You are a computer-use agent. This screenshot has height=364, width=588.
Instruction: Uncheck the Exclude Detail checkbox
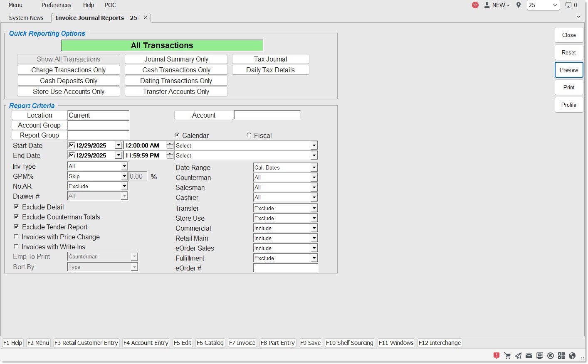coord(16,207)
